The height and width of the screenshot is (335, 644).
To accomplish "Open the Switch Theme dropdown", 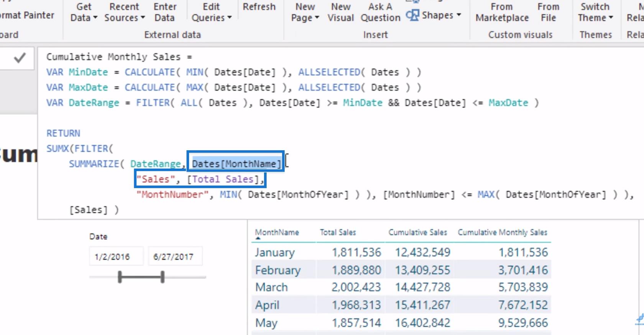I will (595, 12).
